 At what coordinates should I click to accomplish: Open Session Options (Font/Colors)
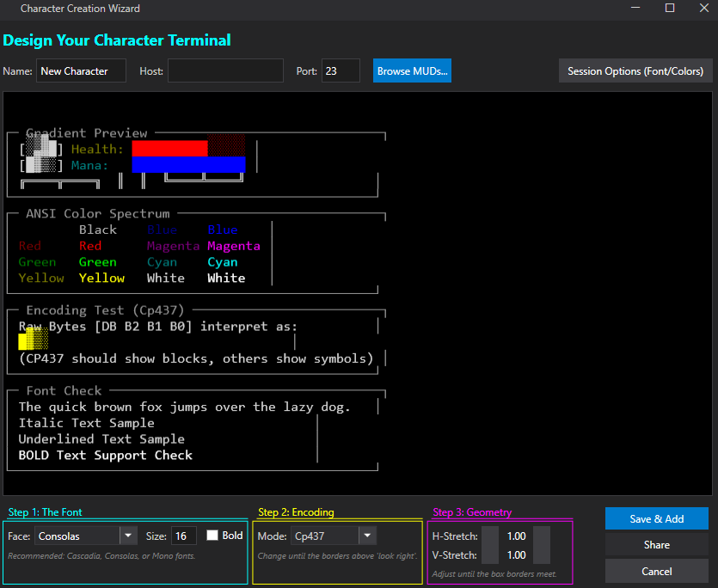(635, 71)
